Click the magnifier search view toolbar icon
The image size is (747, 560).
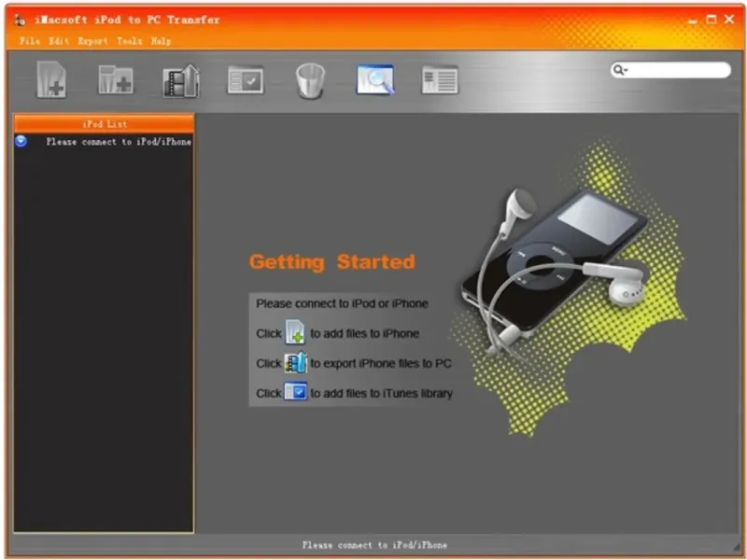pyautogui.click(x=375, y=79)
